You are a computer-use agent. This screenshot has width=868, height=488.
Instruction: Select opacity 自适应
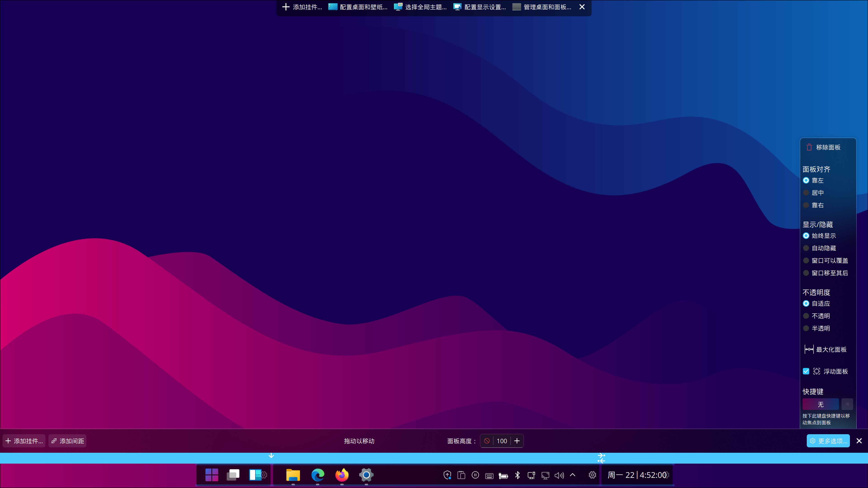coord(816,303)
